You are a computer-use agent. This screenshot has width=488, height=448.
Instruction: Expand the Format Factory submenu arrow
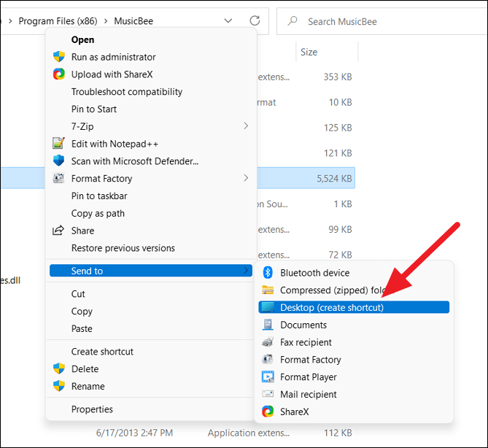pos(246,179)
